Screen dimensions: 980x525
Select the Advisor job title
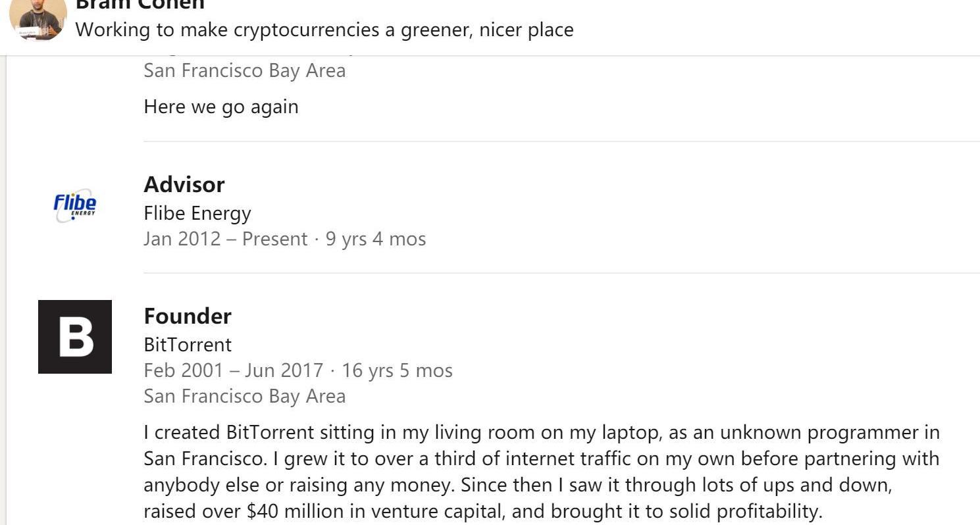[x=184, y=185]
